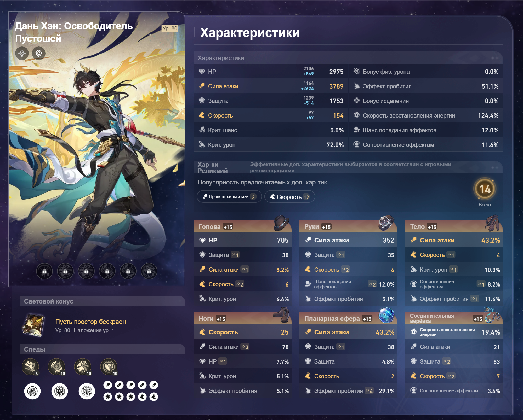Click the Крит. шанс icon
Viewport: 523px width, 420px height.
(202, 130)
